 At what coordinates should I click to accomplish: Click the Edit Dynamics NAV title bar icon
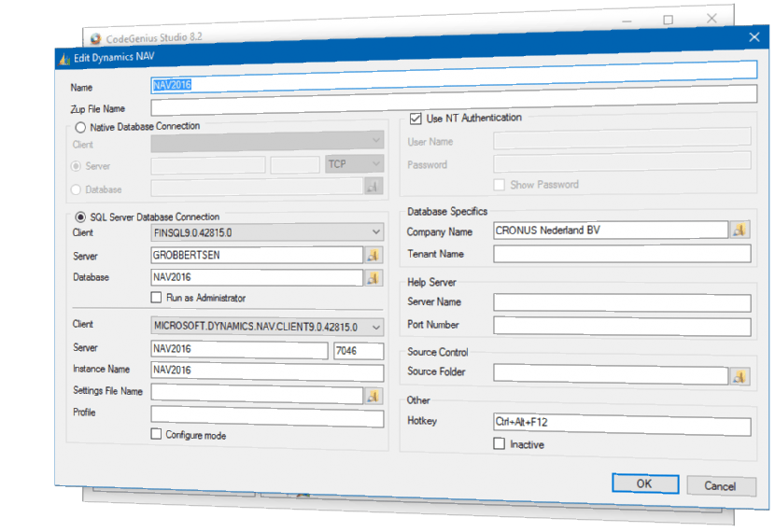(x=64, y=59)
